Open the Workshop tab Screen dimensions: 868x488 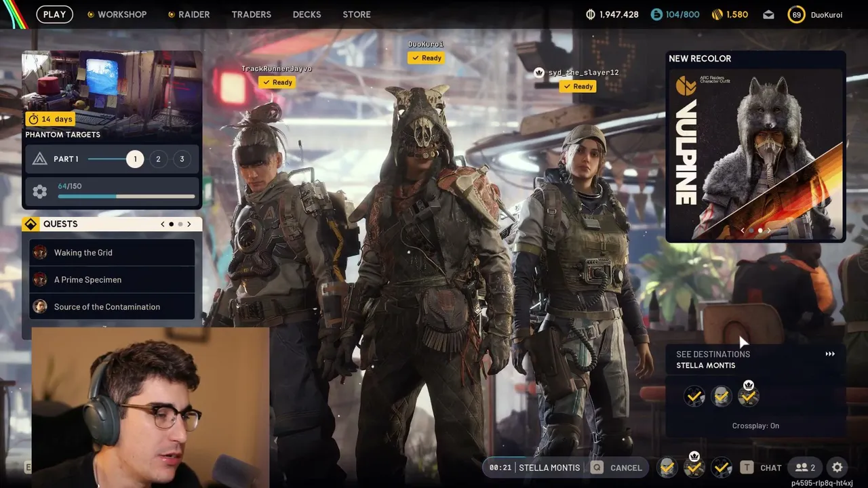[122, 14]
